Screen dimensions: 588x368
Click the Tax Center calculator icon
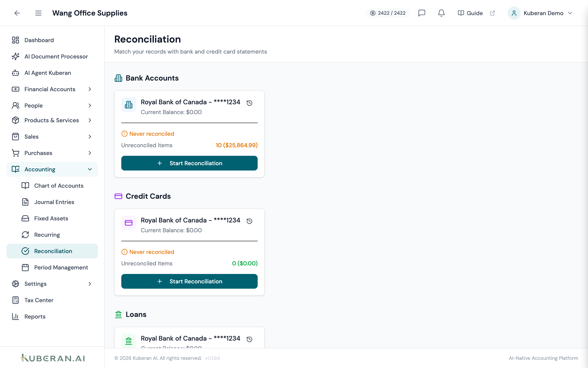[16, 300]
